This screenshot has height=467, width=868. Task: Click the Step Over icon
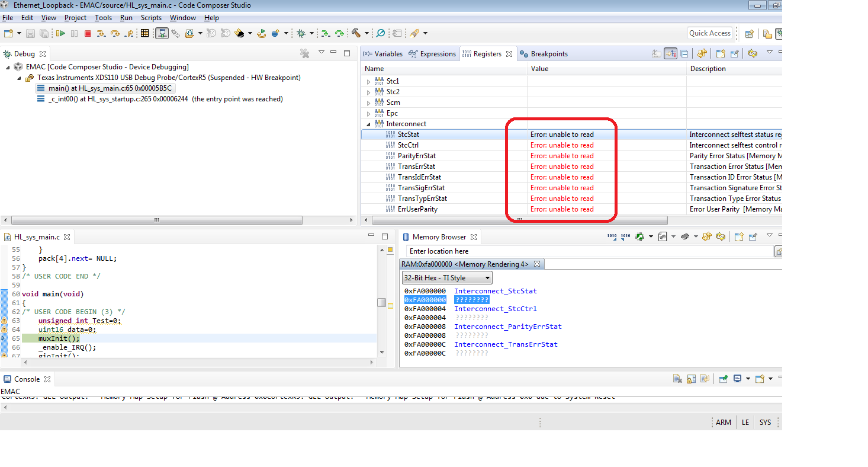click(115, 33)
